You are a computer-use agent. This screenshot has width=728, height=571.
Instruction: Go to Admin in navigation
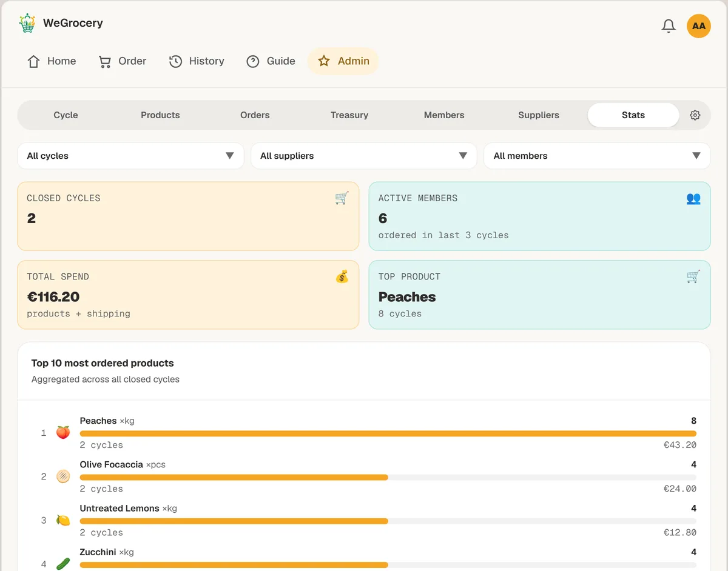click(x=343, y=61)
